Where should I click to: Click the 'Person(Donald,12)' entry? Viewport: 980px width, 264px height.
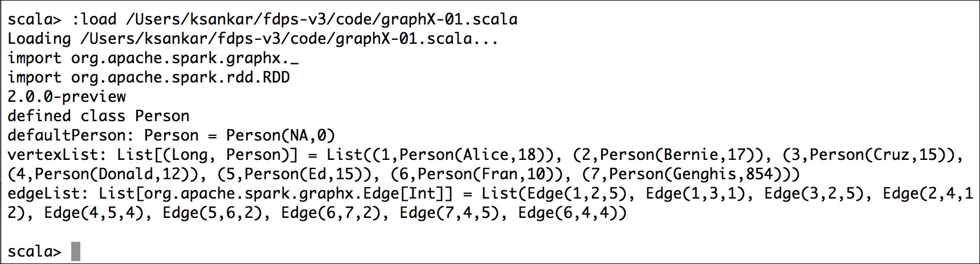tap(112, 174)
